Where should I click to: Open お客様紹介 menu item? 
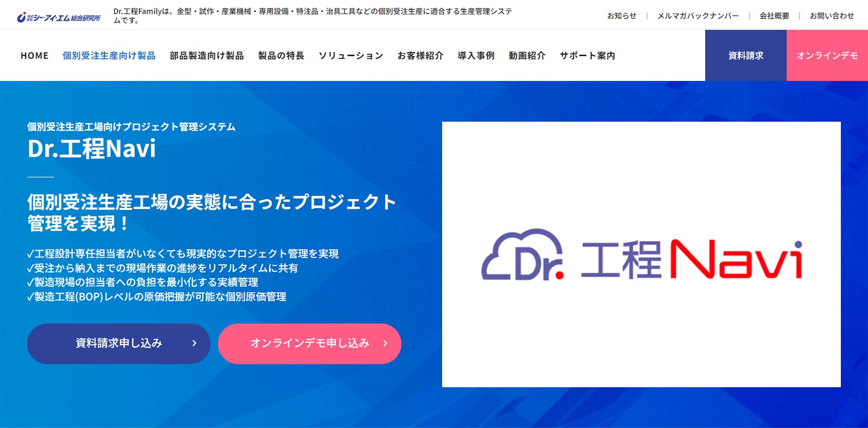click(420, 55)
